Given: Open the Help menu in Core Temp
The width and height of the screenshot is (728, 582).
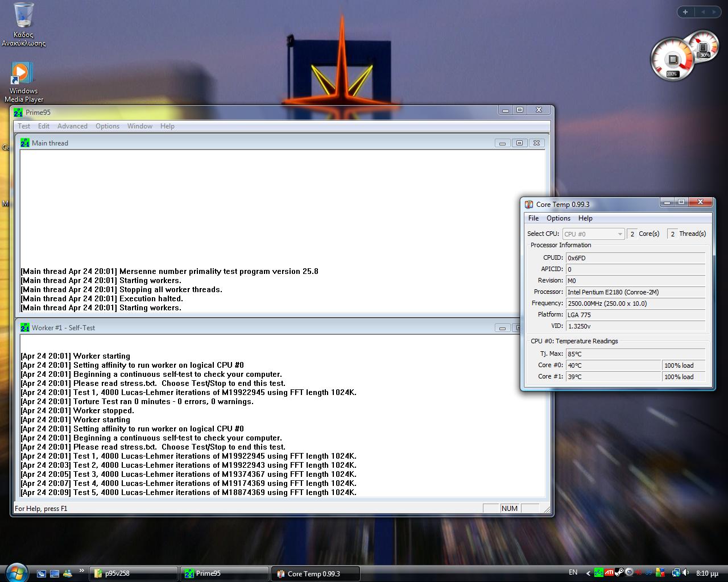Looking at the screenshot, I should click(585, 218).
